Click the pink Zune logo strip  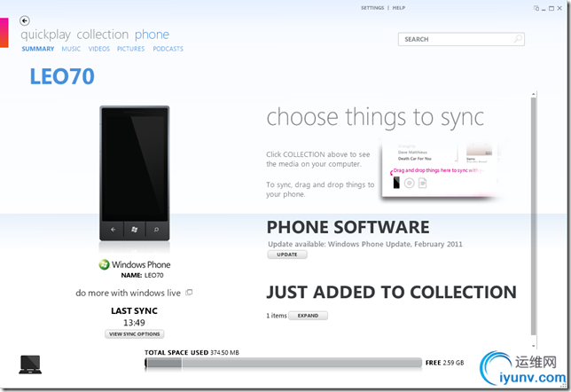point(4,33)
